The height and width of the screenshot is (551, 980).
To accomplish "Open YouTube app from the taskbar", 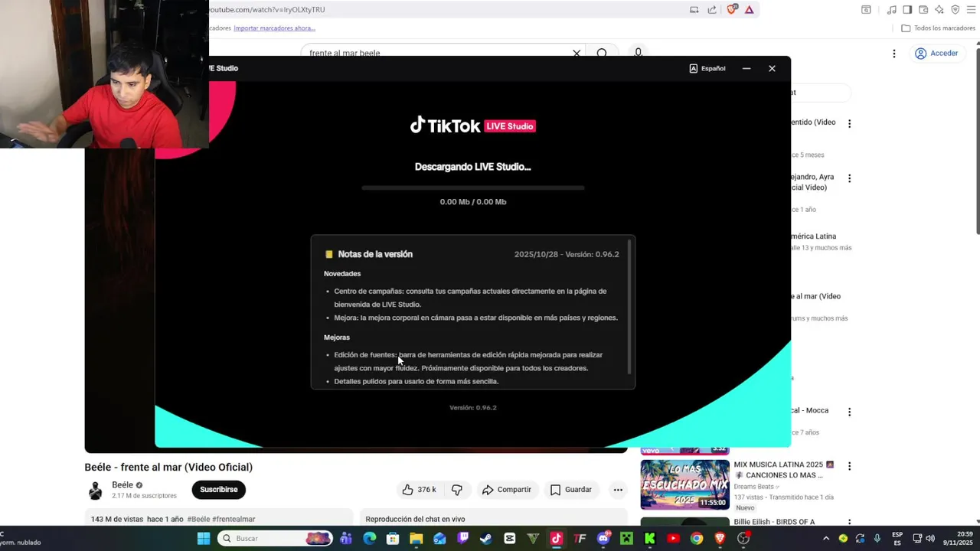I will (x=673, y=539).
